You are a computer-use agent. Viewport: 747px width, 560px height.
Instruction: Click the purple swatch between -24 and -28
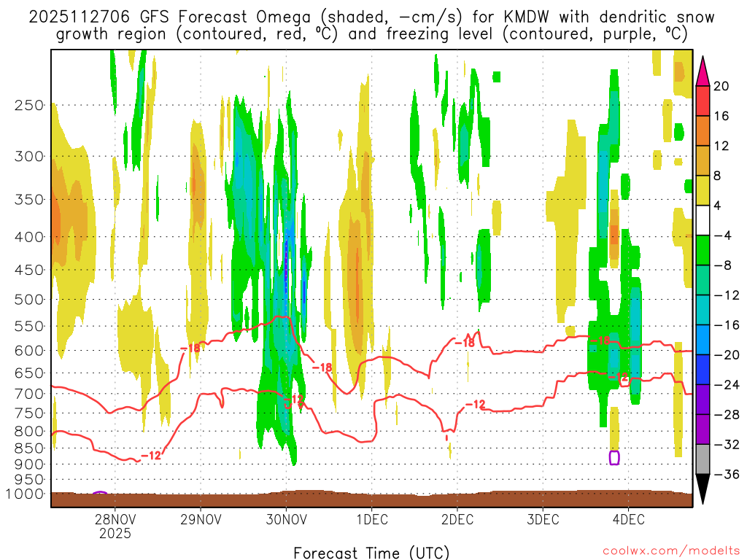[703, 400]
